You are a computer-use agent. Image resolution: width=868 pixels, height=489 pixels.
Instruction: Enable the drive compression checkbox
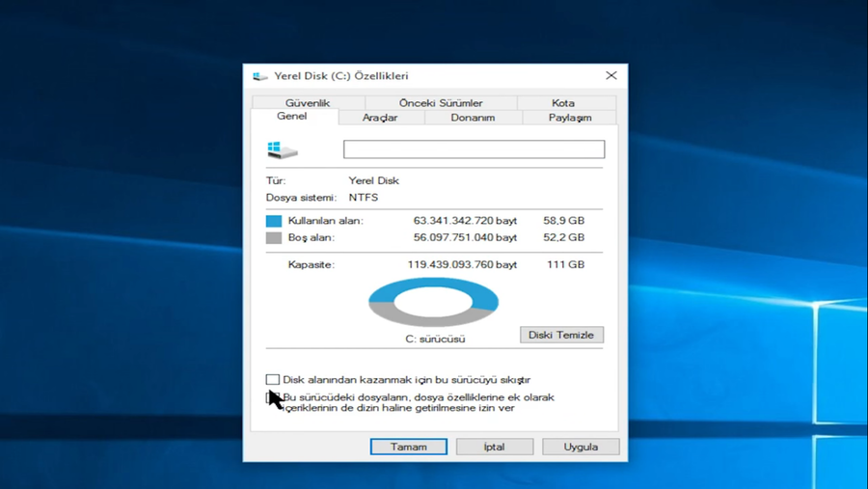point(272,379)
